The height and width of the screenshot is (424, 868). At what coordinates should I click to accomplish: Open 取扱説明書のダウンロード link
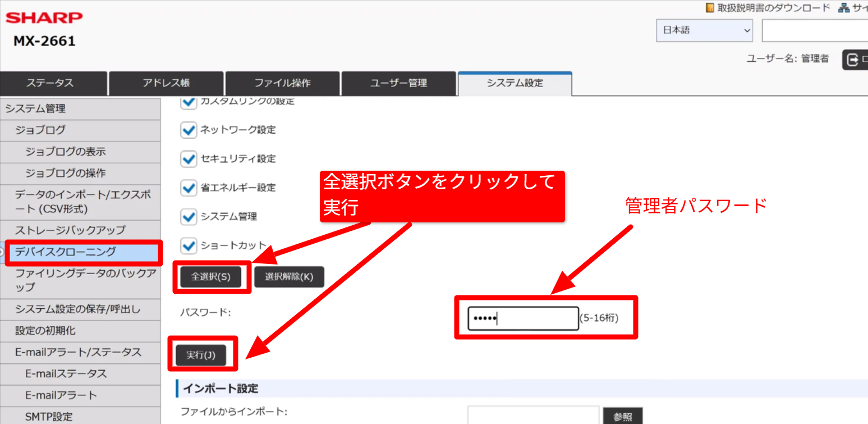click(774, 8)
